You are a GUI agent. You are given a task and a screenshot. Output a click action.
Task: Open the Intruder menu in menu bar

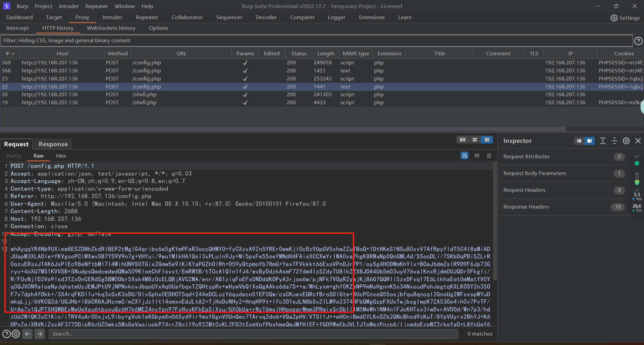[69, 6]
